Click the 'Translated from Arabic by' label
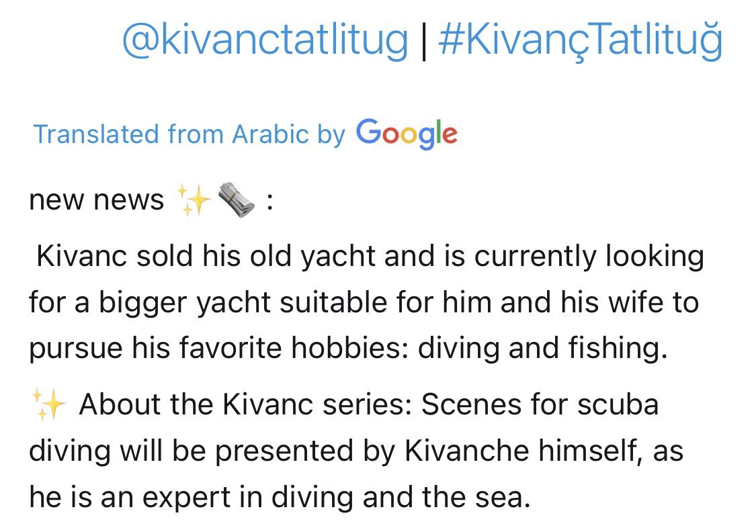 (x=189, y=134)
